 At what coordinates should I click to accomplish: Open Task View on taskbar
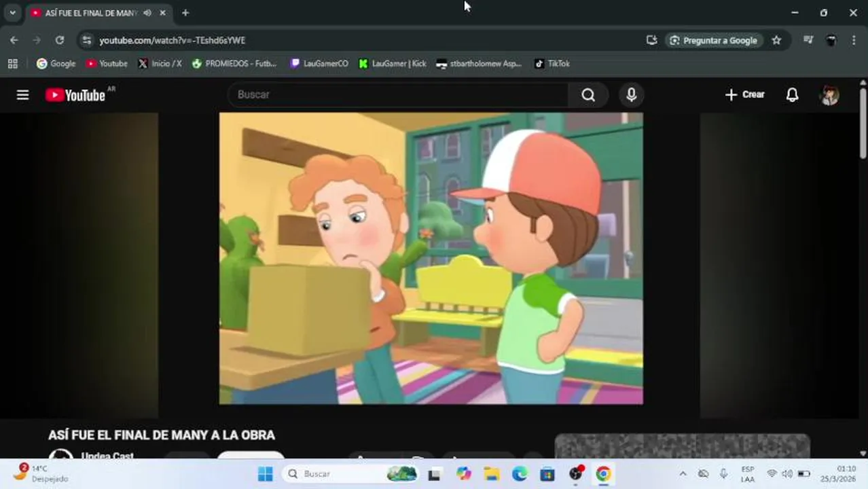[434, 474]
